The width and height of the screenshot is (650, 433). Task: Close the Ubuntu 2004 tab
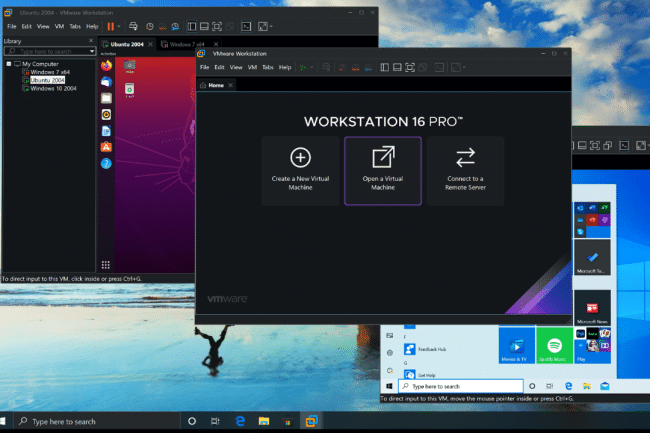coord(150,44)
